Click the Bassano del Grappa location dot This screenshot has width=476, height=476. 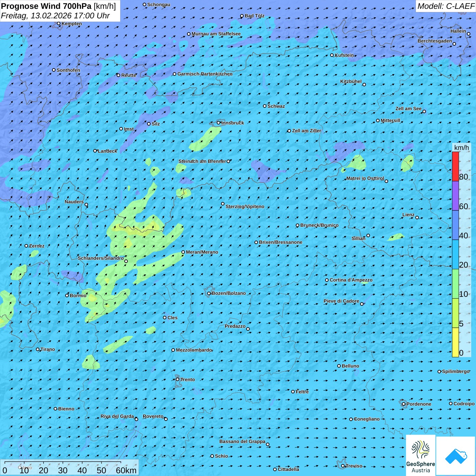[268, 444]
